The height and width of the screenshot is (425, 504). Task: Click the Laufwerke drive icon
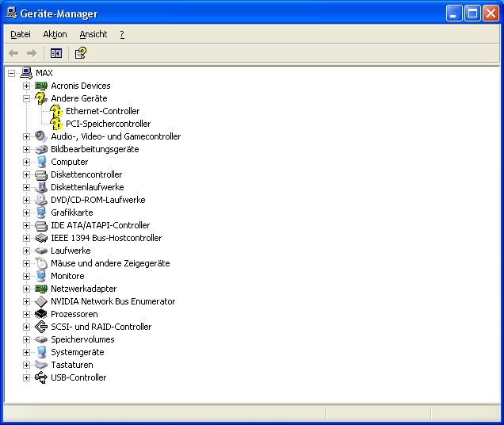click(41, 251)
